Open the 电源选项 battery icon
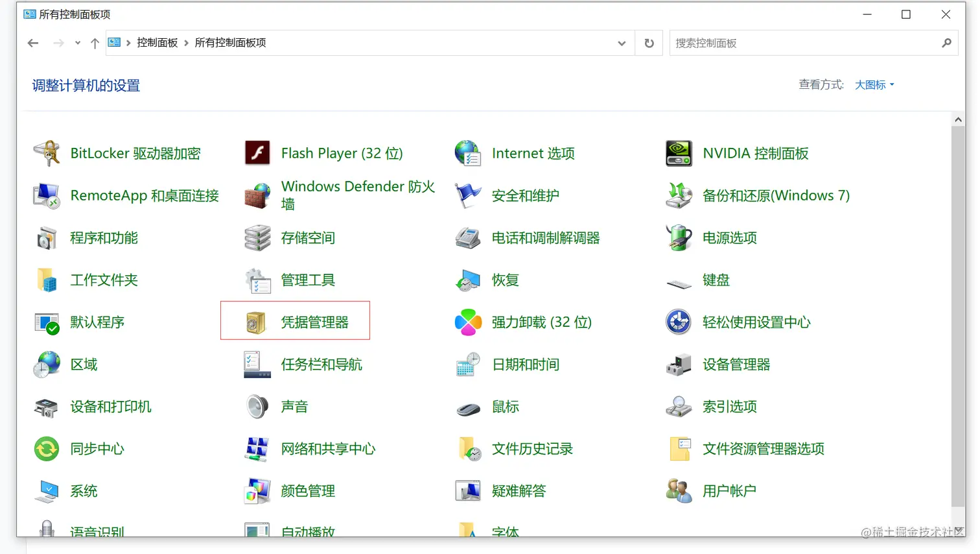The image size is (980, 554). [679, 238]
